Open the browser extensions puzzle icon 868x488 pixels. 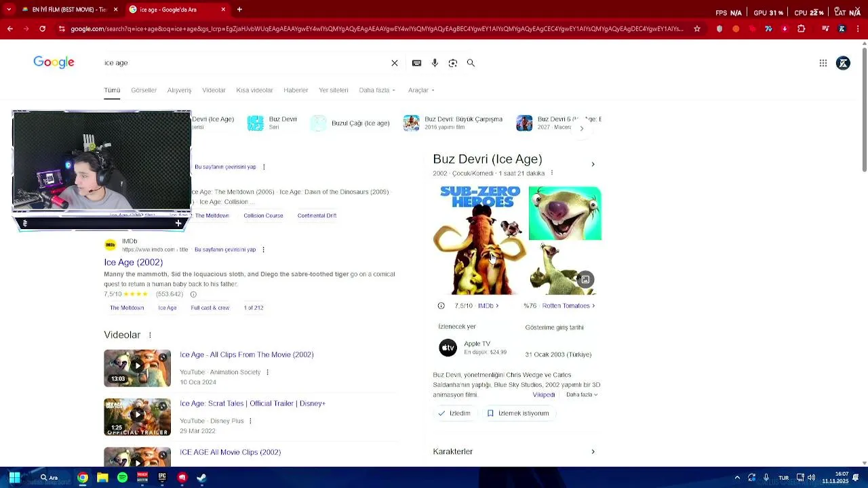(802, 29)
